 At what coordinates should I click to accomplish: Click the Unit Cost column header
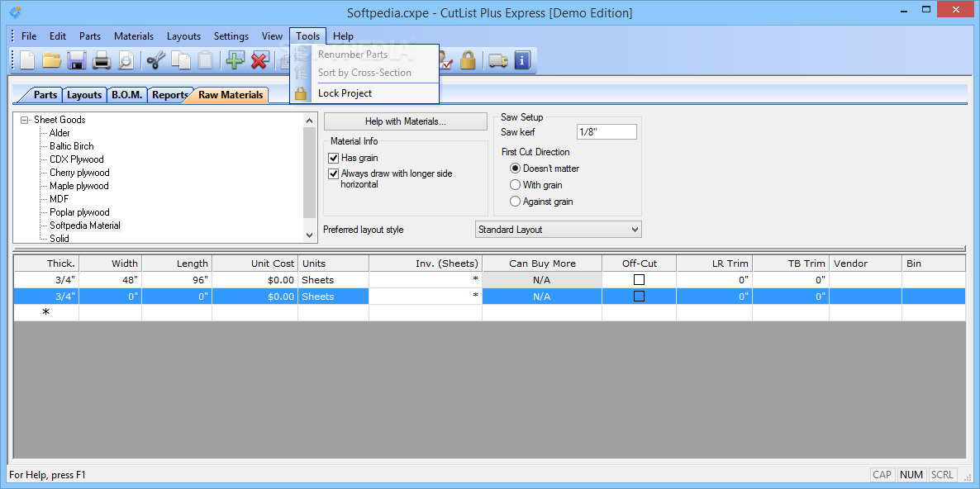255,263
